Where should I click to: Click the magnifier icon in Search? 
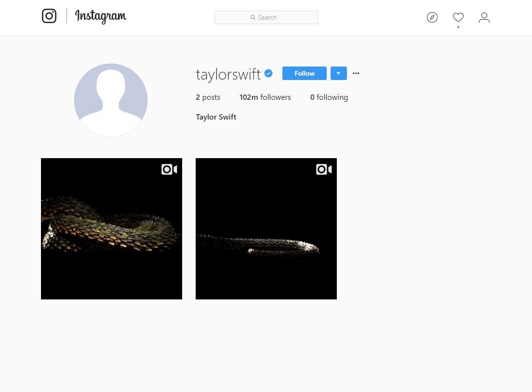tap(253, 17)
